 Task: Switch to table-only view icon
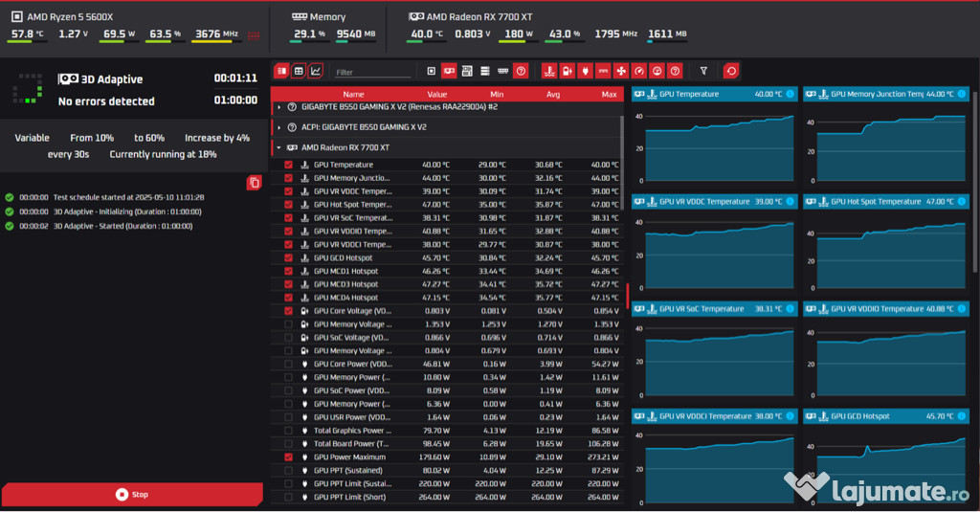299,71
